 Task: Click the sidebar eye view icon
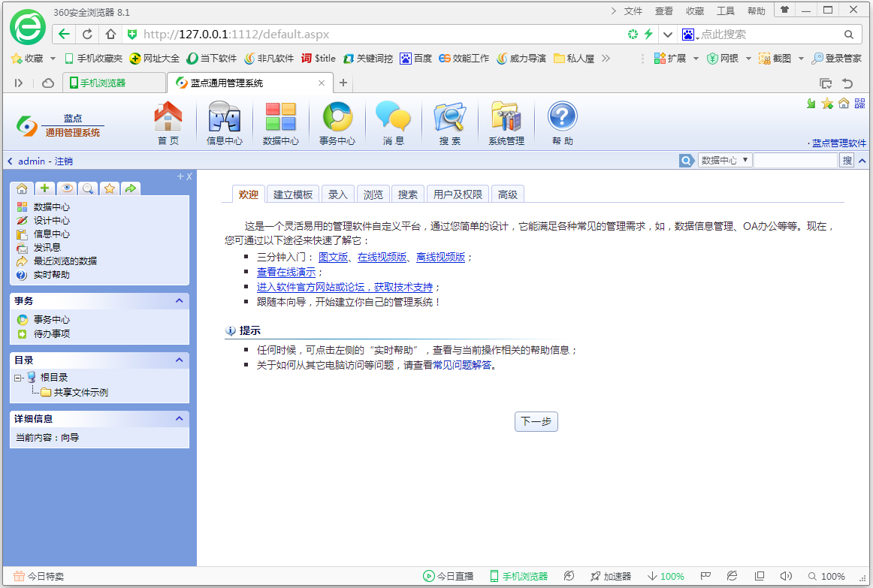click(66, 188)
